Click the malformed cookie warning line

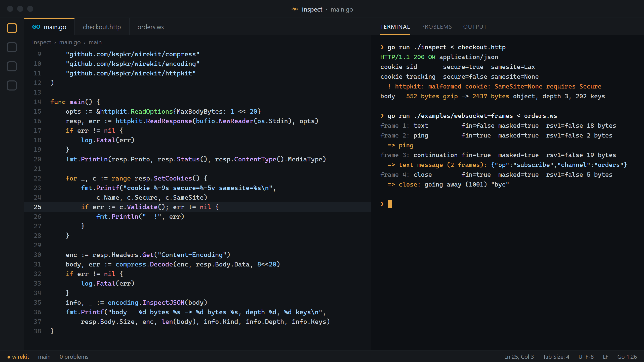tap(495, 86)
